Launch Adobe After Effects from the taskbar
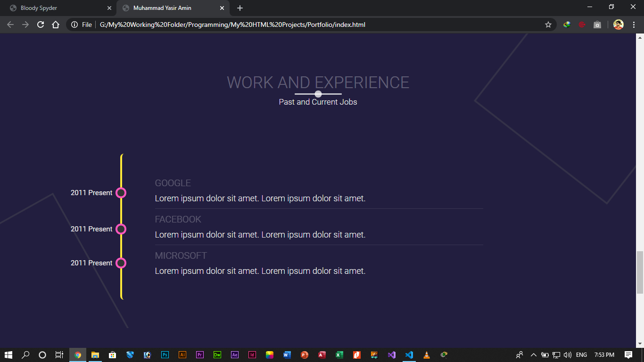 [235, 355]
